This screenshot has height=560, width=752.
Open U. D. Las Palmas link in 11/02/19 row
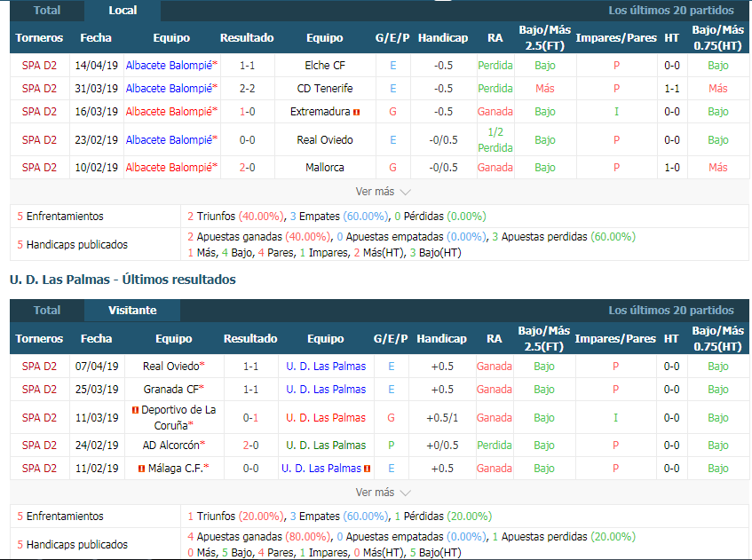(321, 468)
